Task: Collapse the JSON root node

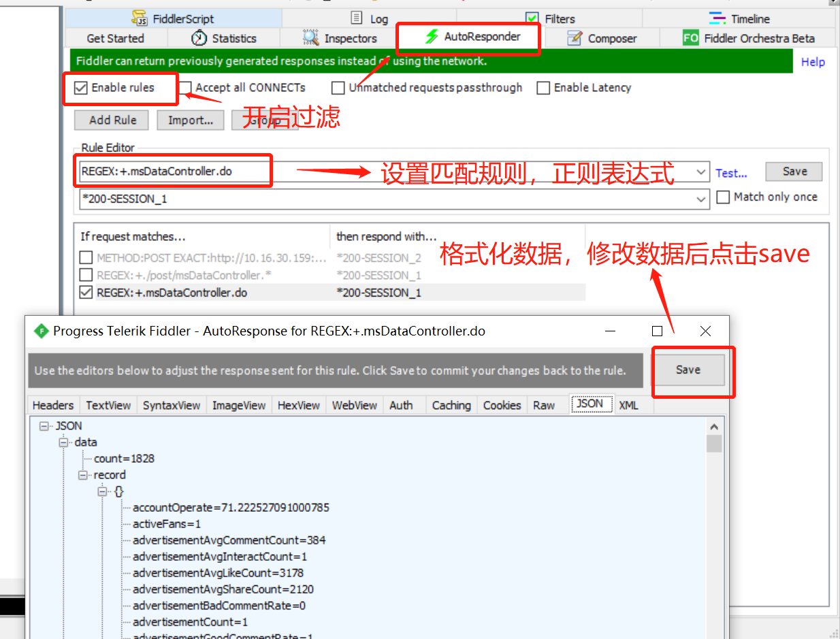Action: coord(45,426)
